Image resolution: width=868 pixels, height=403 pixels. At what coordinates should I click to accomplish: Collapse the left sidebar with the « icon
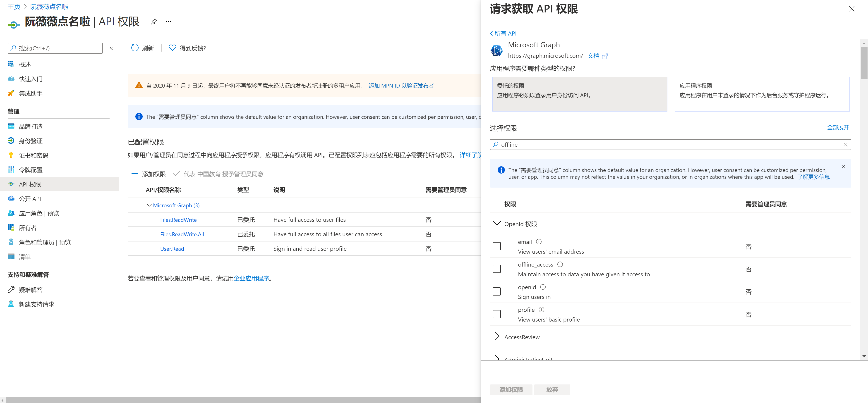[x=111, y=48]
